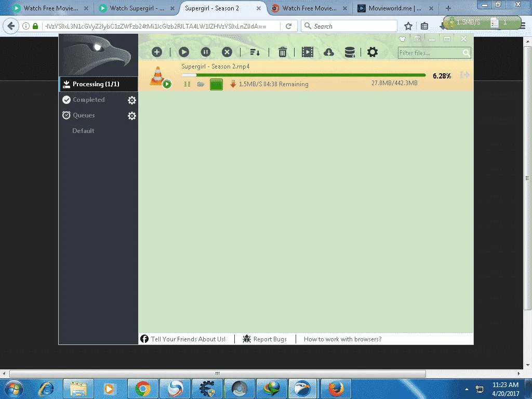Image resolution: width=532 pixels, height=399 pixels.
Task: Open the skin shirt icon in title bar
Action: click(402, 38)
